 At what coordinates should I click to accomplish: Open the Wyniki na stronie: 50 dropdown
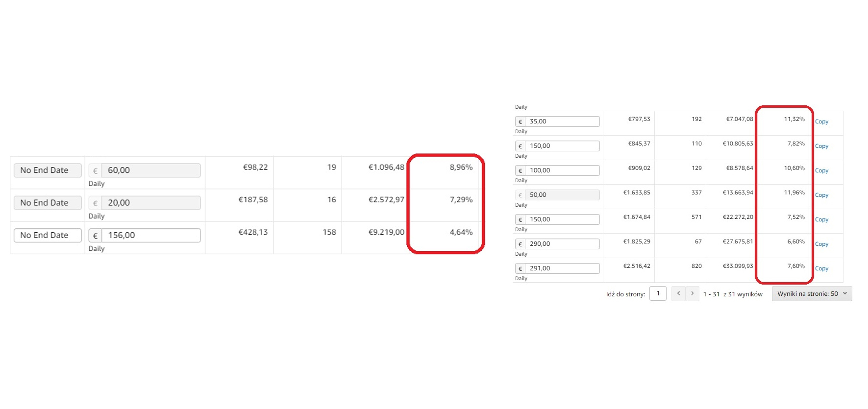coord(812,294)
